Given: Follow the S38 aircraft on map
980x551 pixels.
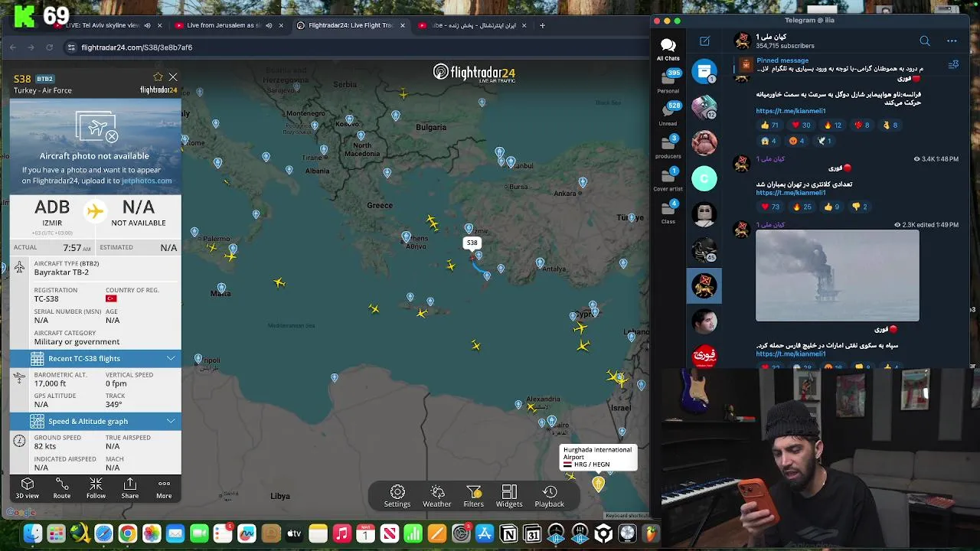Looking at the screenshot, I should point(96,488).
